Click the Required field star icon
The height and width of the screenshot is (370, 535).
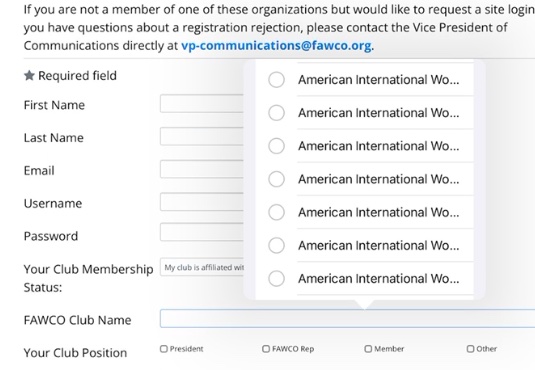[x=29, y=75]
